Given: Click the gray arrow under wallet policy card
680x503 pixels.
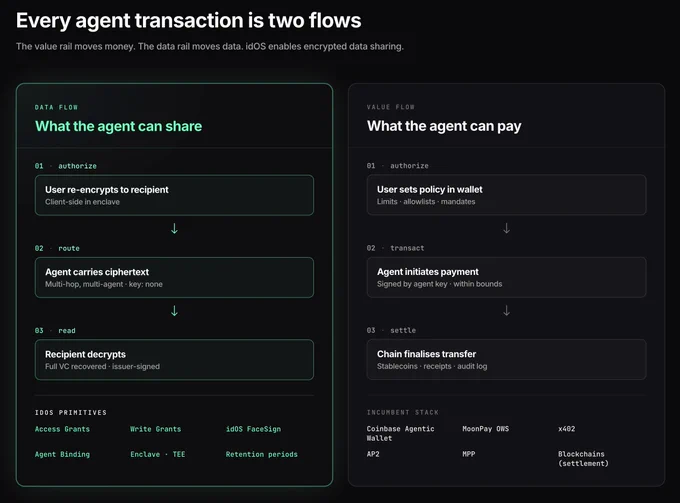Looking at the screenshot, I should (506, 228).
